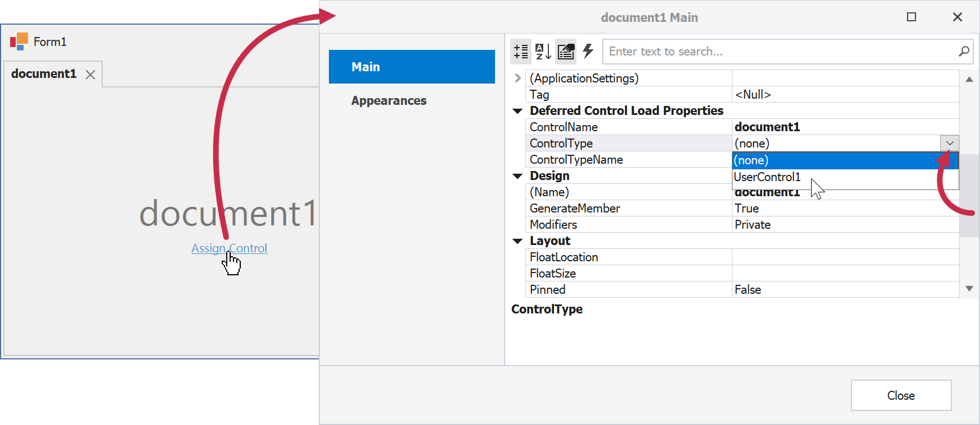This screenshot has width=980, height=425.
Task: Sort properties alphabetically
Action: point(543,52)
